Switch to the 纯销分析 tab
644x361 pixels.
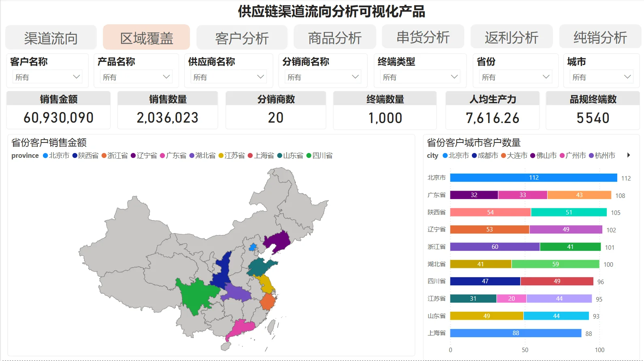(x=600, y=37)
